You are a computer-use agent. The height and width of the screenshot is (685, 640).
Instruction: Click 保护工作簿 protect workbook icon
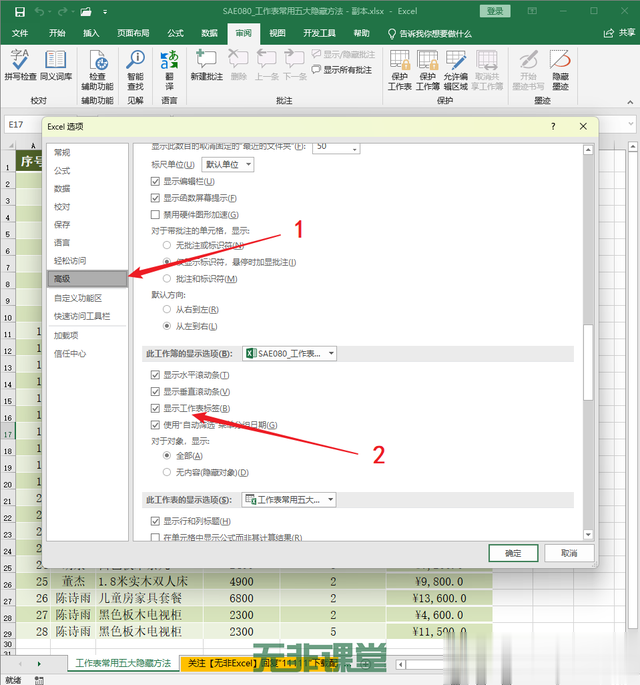pos(428,70)
